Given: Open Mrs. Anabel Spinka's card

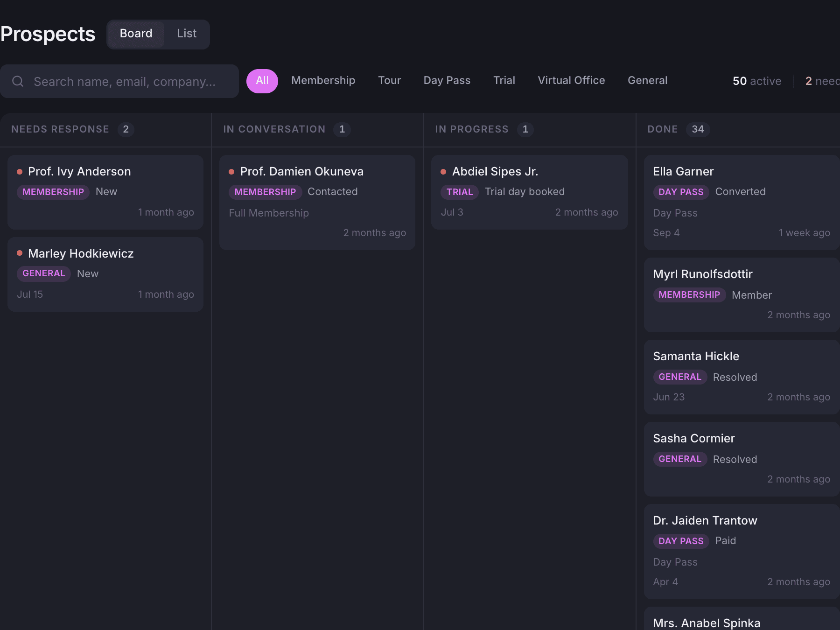Looking at the screenshot, I should 742,619.
